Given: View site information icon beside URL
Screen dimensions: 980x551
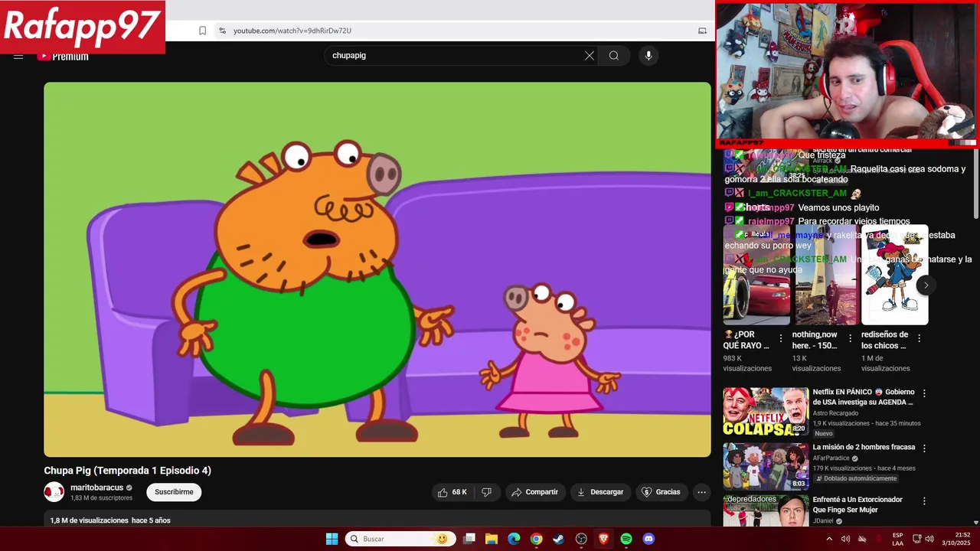Looking at the screenshot, I should point(222,31).
